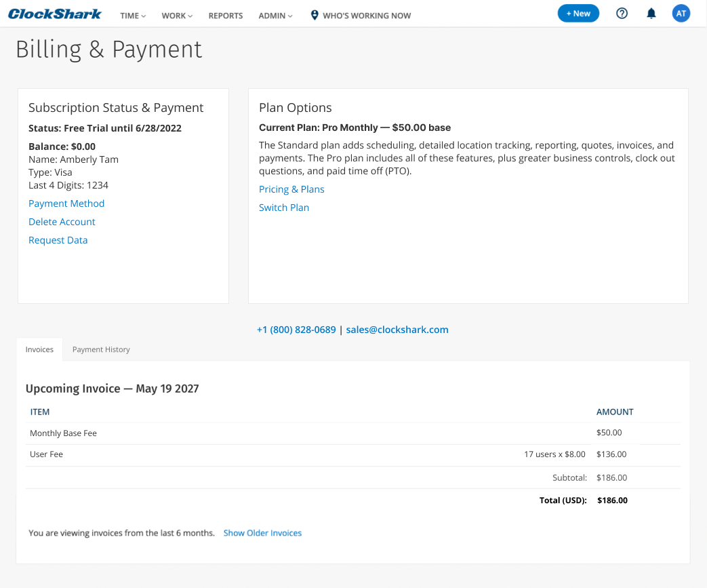The width and height of the screenshot is (707, 588).
Task: Click the Delete Account link
Action: click(x=62, y=222)
